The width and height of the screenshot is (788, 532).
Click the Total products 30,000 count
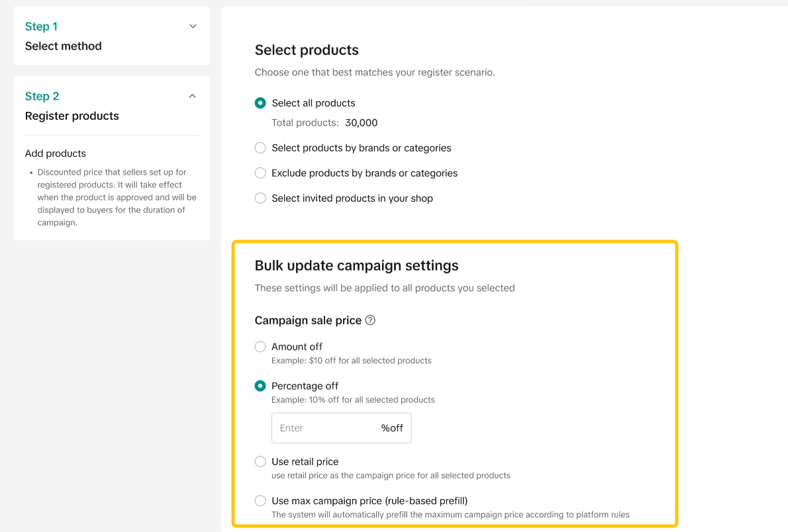pyautogui.click(x=362, y=123)
